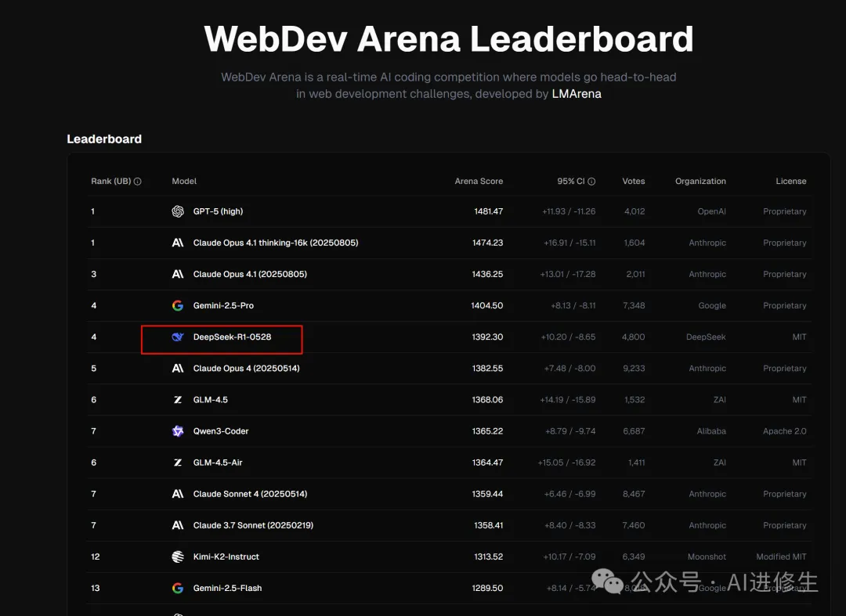This screenshot has width=846, height=616.
Task: Click the info icon beside 95% CI header
Action: tap(593, 181)
